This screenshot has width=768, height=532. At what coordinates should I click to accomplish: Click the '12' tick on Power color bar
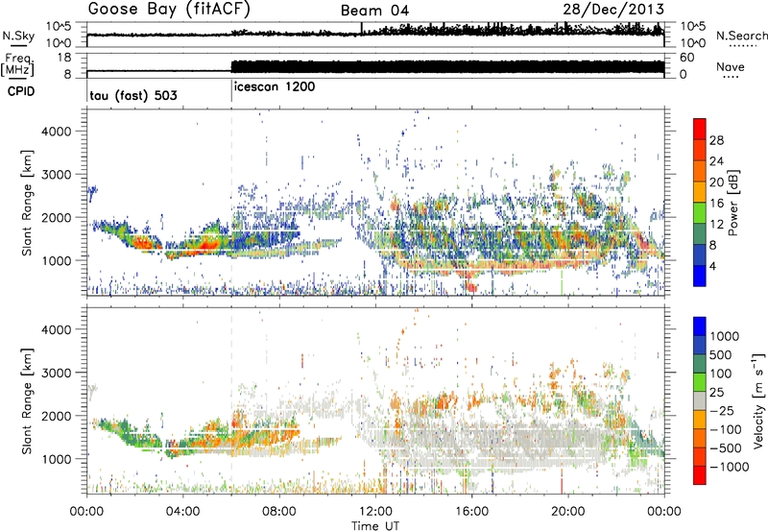716,225
